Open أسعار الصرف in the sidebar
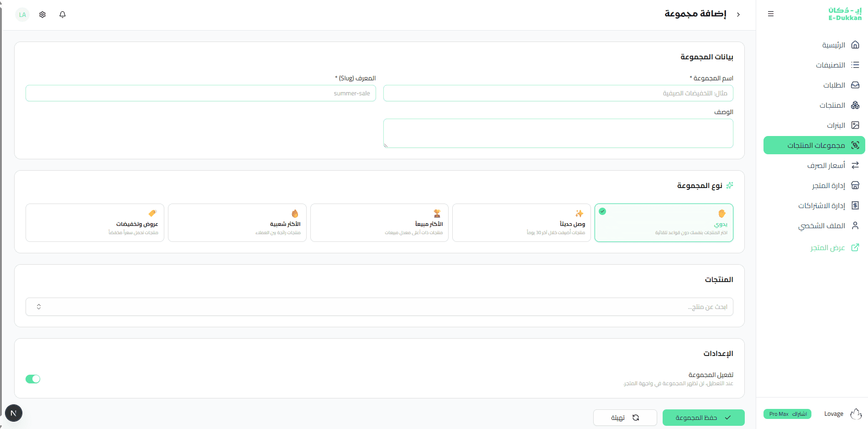868x429 pixels. [814, 165]
